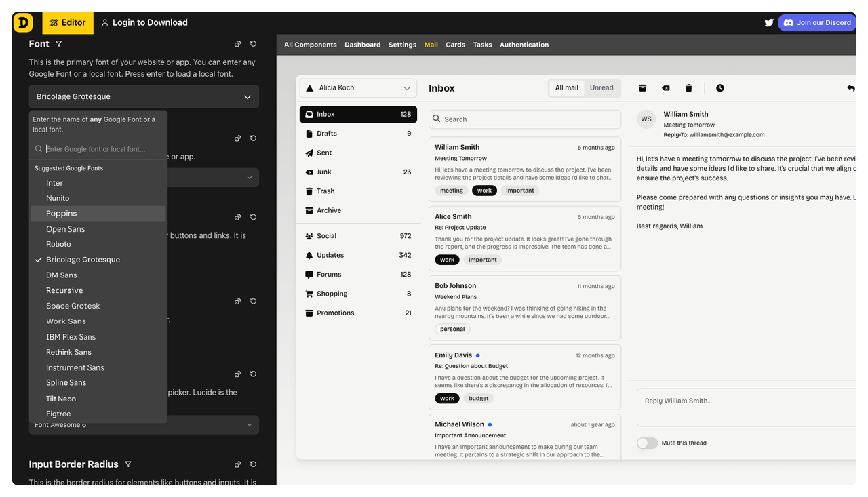Reset the Input Border Radius with its reset icon
This screenshot has height=497, width=868.
pos(253,464)
